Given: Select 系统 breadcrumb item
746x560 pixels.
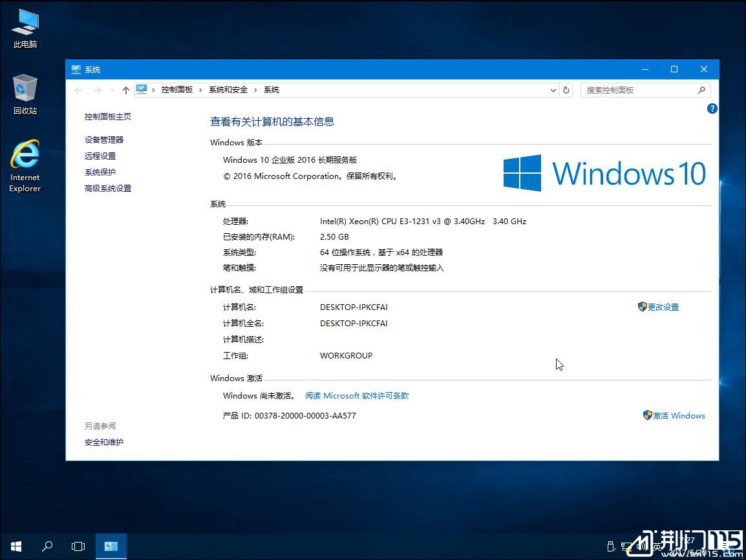Looking at the screenshot, I should [x=272, y=90].
